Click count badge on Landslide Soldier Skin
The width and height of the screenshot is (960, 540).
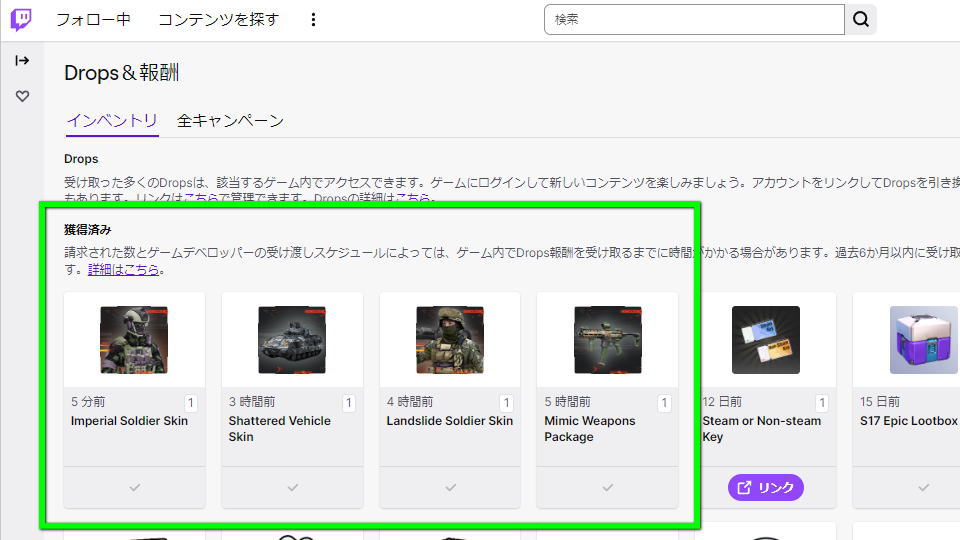point(506,403)
